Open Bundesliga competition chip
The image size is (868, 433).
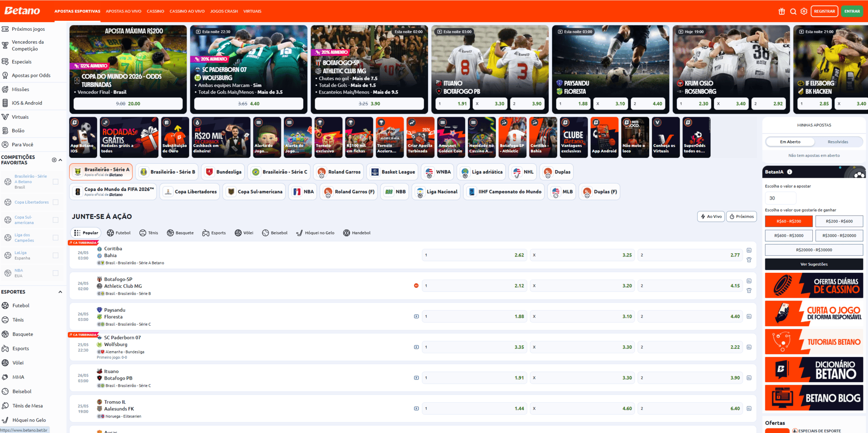(x=223, y=172)
